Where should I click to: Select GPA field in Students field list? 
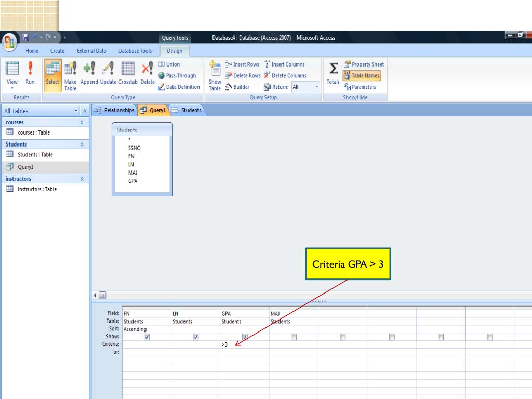coord(132,181)
